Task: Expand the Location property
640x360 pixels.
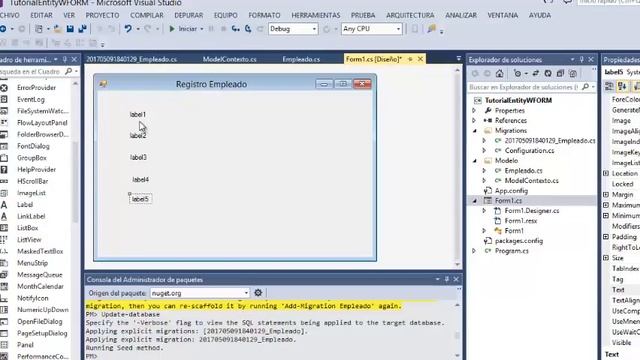Action: tap(606, 173)
